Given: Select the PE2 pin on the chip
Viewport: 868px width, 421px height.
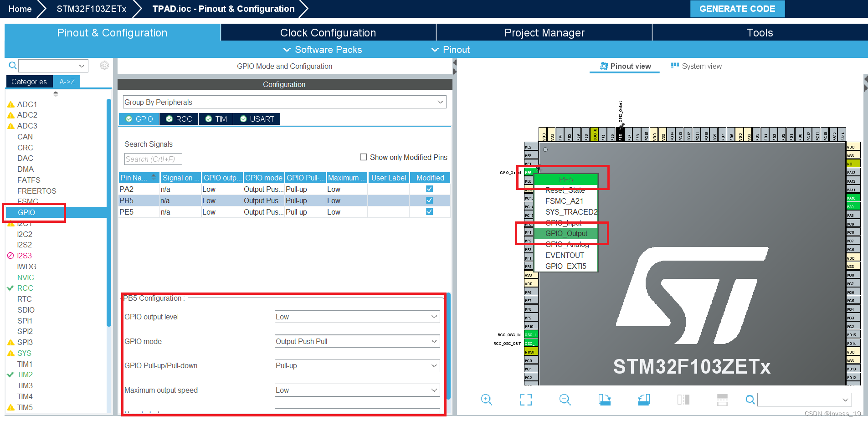Looking at the screenshot, I should [531, 147].
